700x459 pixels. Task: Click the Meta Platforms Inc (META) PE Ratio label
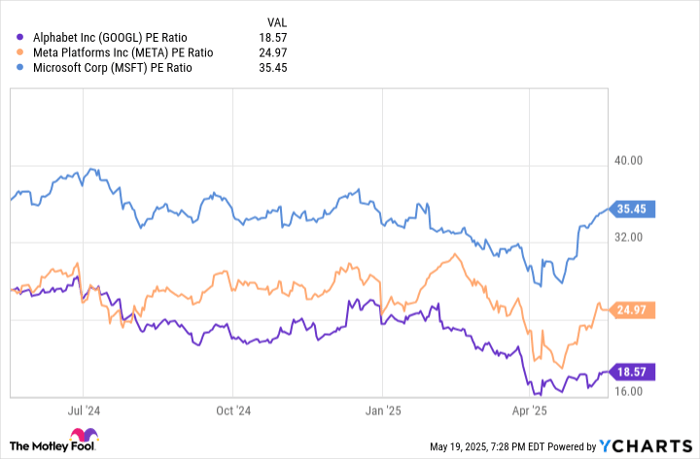click(x=120, y=51)
